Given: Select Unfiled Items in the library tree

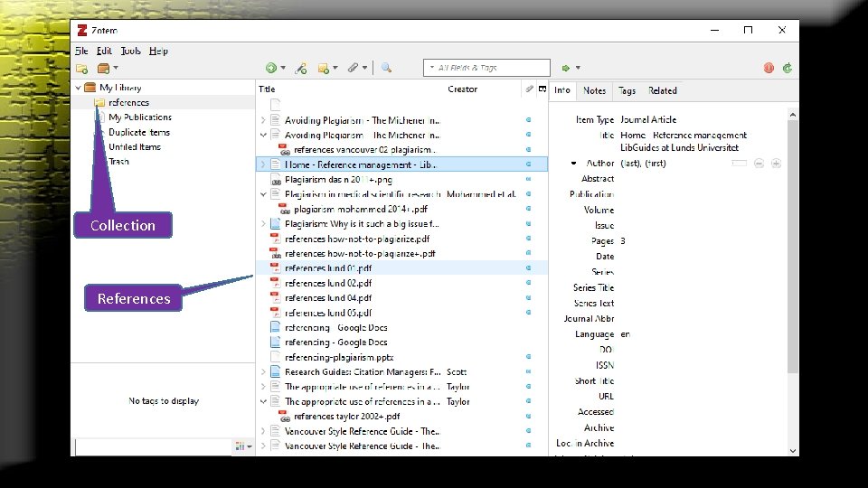Looking at the screenshot, I should 135,146.
